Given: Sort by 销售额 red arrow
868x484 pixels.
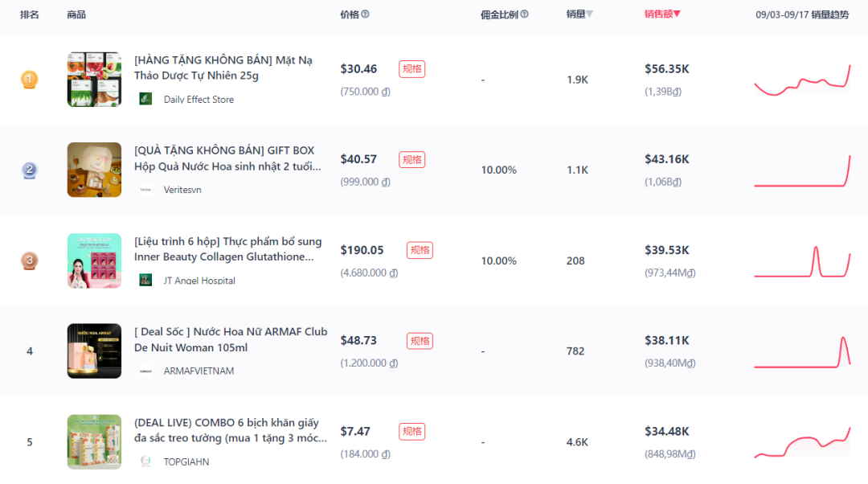Looking at the screenshot, I should coord(677,14).
